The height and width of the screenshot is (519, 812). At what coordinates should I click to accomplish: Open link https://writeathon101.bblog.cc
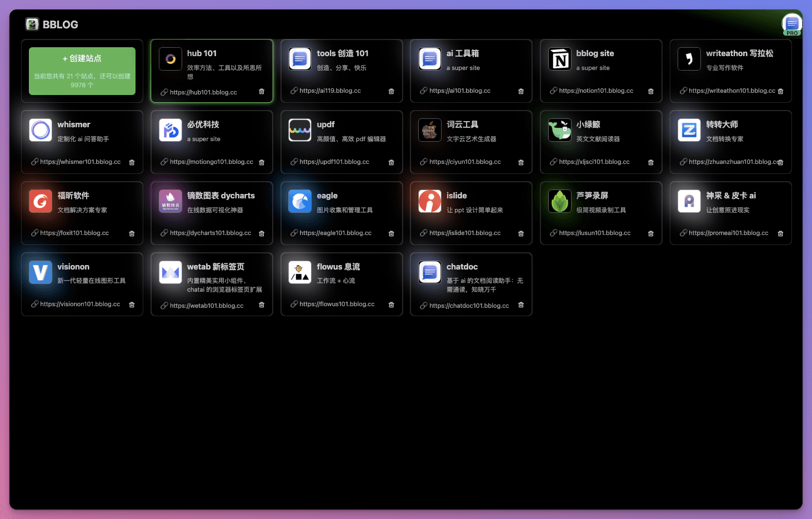click(x=732, y=91)
